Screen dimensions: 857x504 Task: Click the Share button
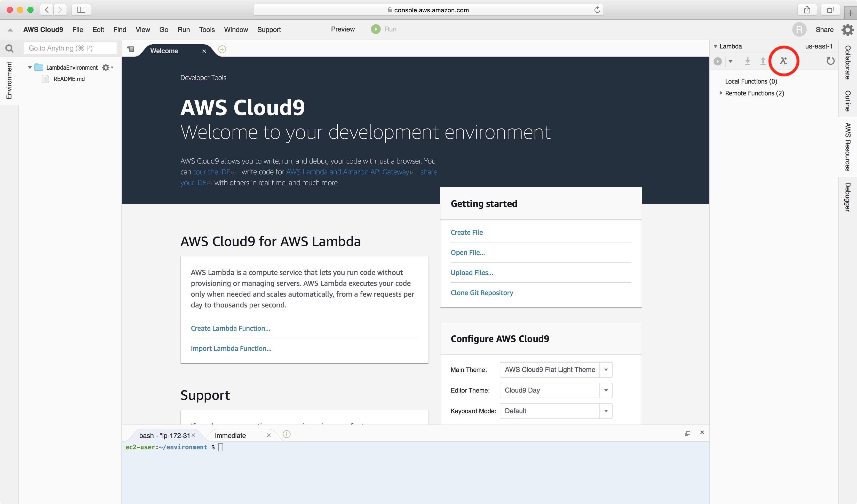tap(824, 30)
